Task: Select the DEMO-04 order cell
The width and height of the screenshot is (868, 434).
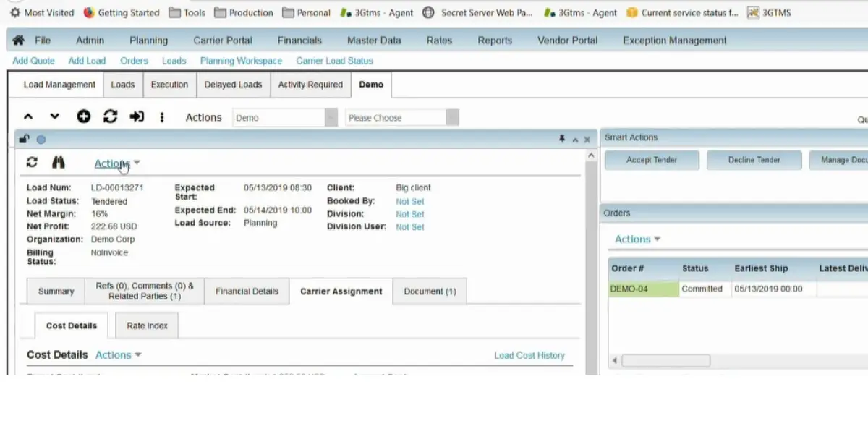Action: point(643,289)
